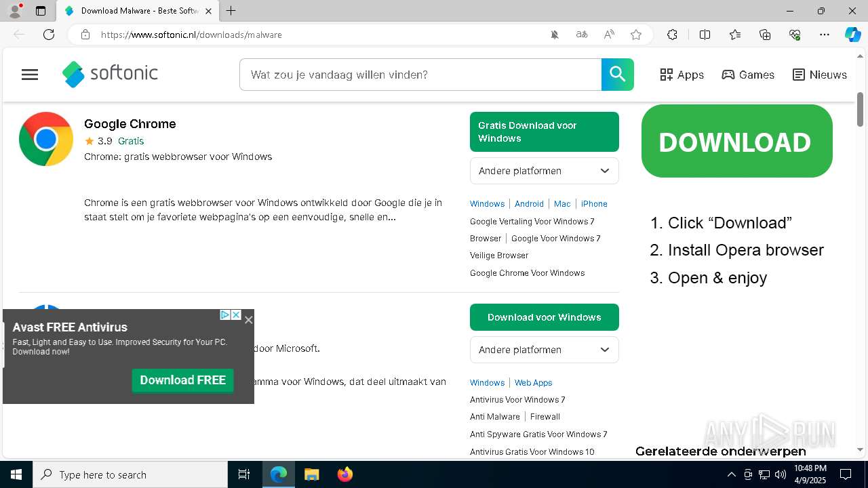Screen dimensions: 868x488
Task: Click the AdChoices icon on Avast ad
Action: pos(224,315)
